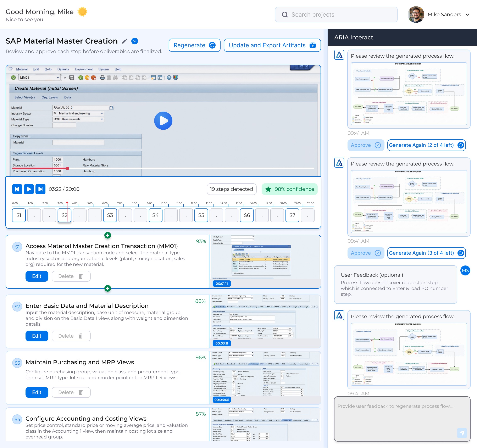Click the red video progress slider handle
The width and height of the screenshot is (477, 448).
tap(67, 168)
